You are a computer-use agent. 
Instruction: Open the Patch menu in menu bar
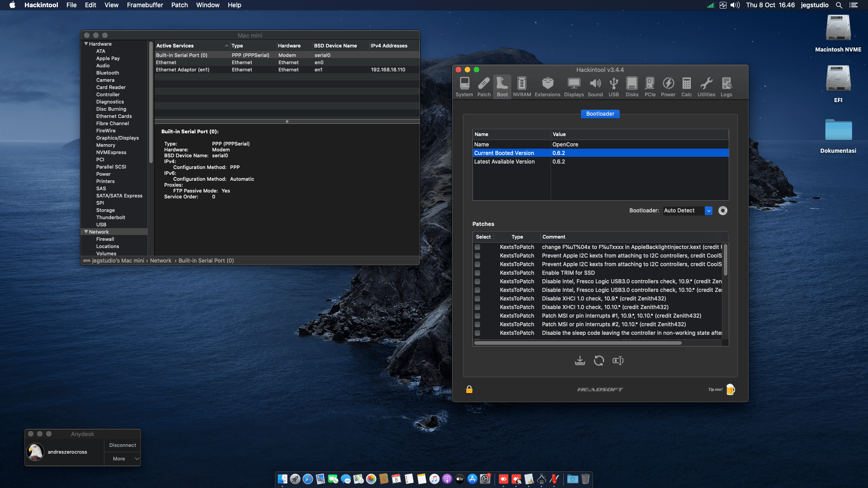tap(179, 5)
